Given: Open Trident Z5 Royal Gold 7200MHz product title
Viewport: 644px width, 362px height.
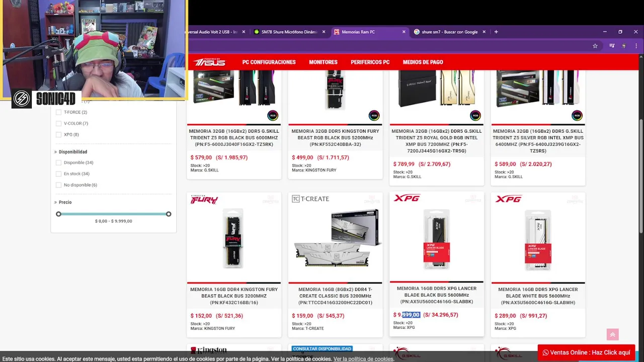Looking at the screenshot, I should coord(437,141).
